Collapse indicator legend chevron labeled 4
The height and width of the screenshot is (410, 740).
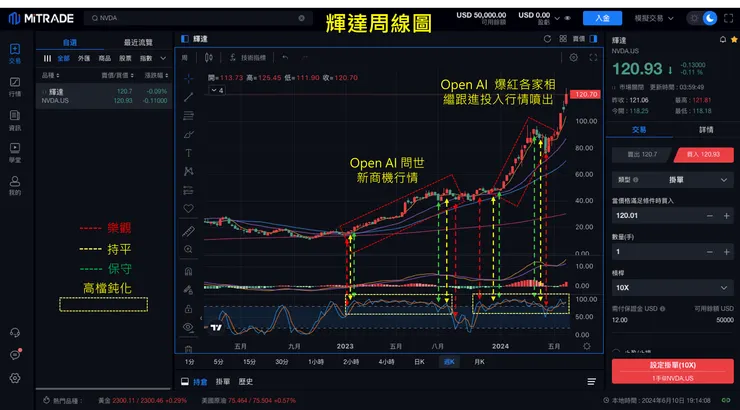pos(218,90)
